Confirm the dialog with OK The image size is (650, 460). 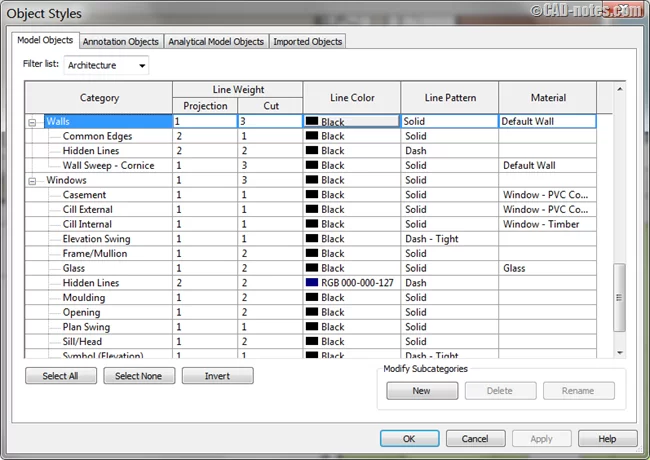(409, 439)
